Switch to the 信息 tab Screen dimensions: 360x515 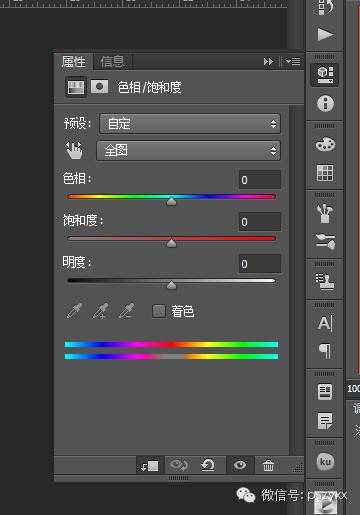[112, 62]
